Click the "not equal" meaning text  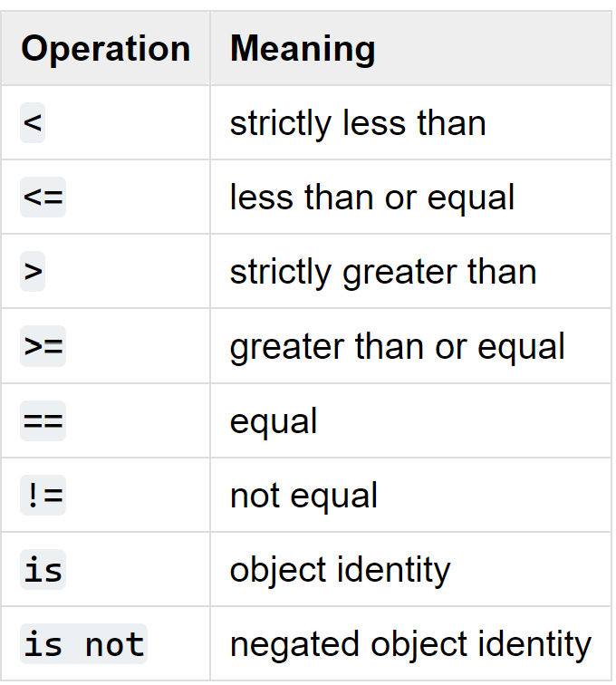[303, 496]
